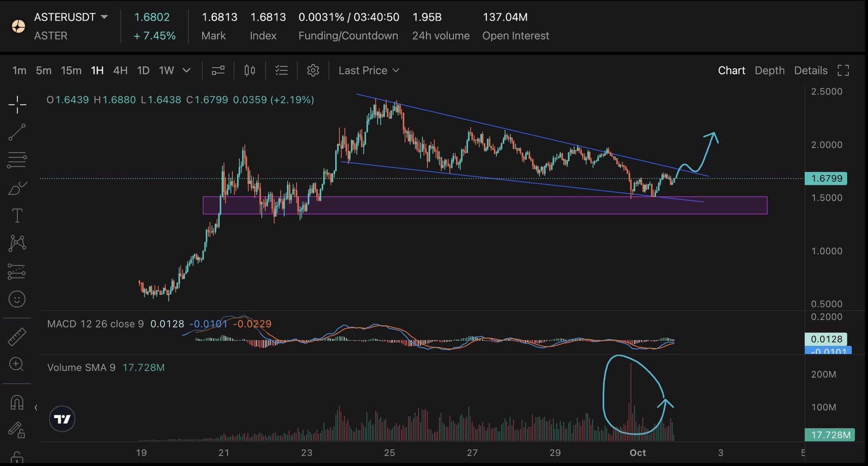Image resolution: width=868 pixels, height=466 pixels.
Task: Expand the Last Price dropdown
Action: [368, 70]
